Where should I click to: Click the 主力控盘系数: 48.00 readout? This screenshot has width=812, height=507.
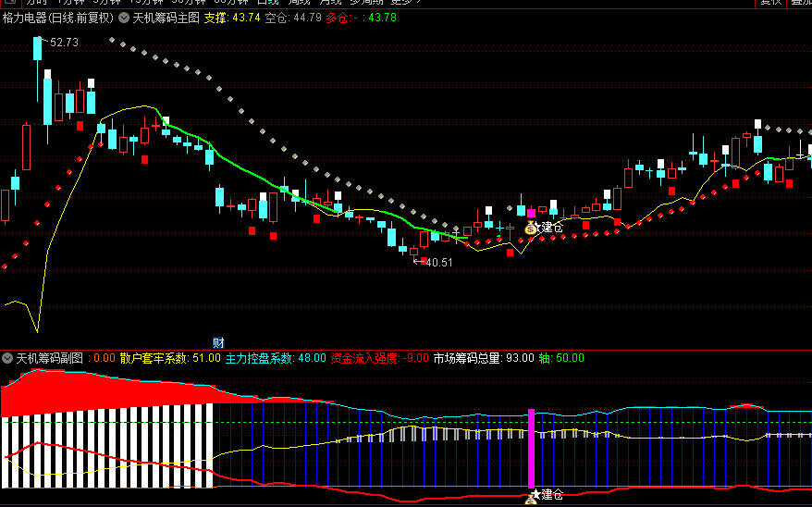[276, 358]
